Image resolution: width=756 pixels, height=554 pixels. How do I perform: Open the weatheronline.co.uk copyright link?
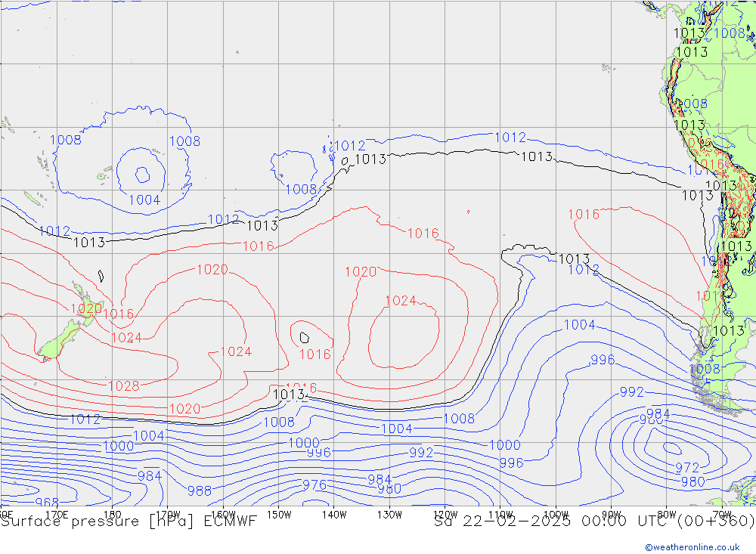692,547
